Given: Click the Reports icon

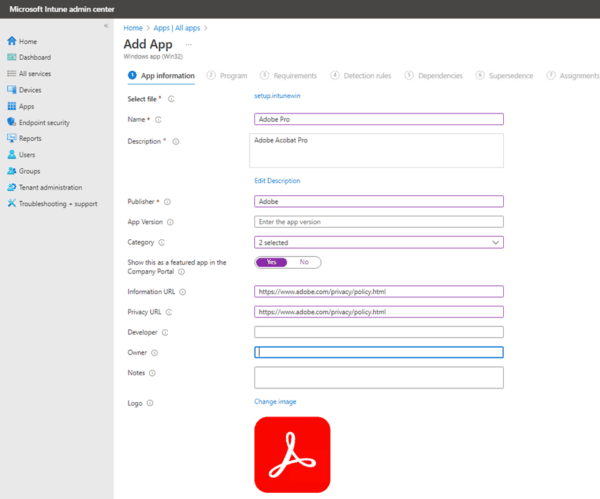Looking at the screenshot, I should pos(12,138).
